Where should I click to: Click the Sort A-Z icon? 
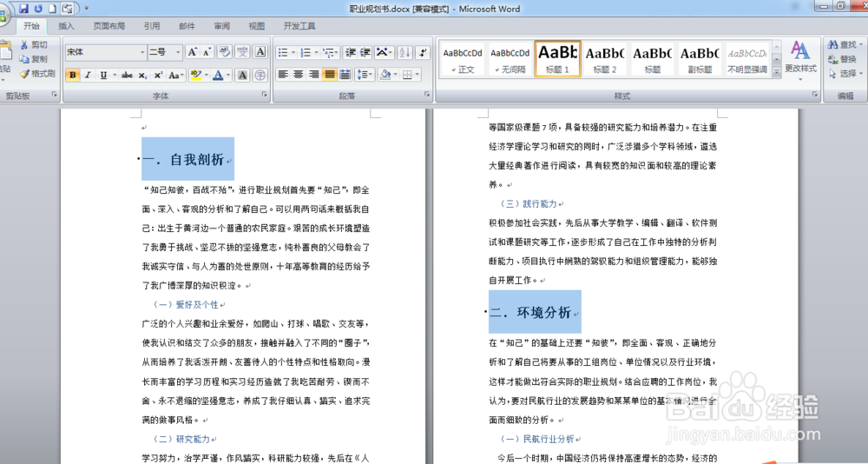(404, 52)
